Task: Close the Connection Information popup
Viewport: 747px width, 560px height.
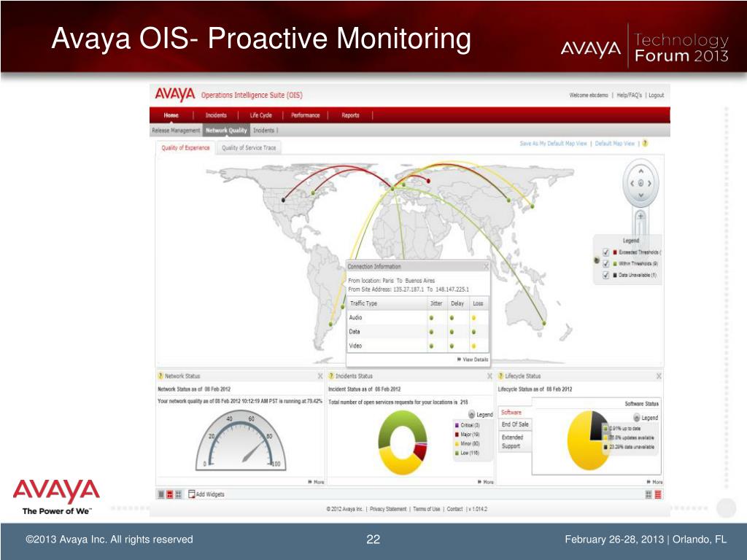Action: coord(486,266)
